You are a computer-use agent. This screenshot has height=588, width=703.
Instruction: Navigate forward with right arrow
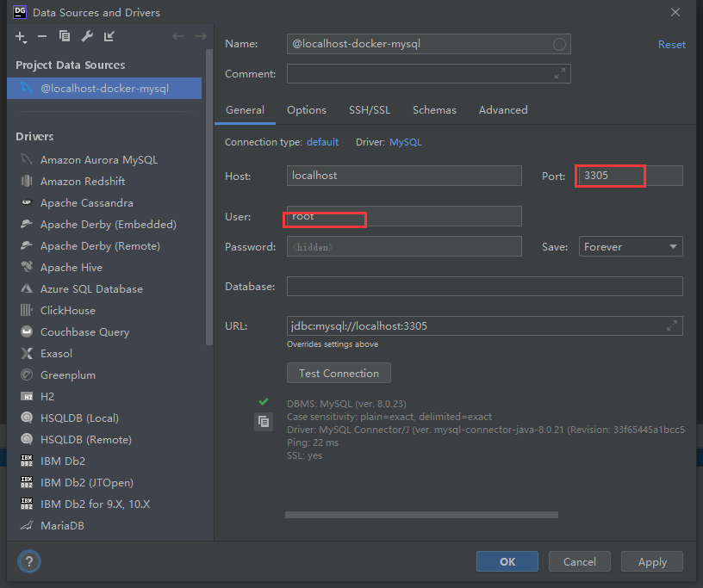click(201, 36)
